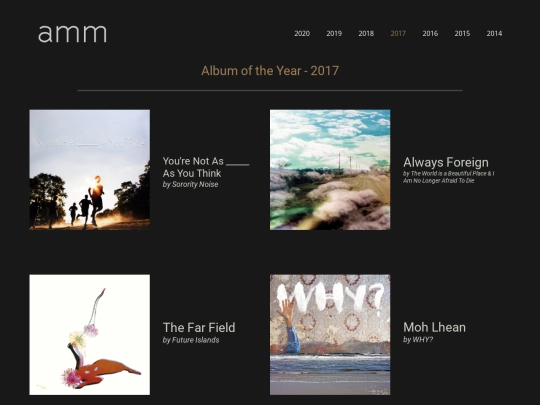Switch to the 2019 year tab

pyautogui.click(x=334, y=33)
